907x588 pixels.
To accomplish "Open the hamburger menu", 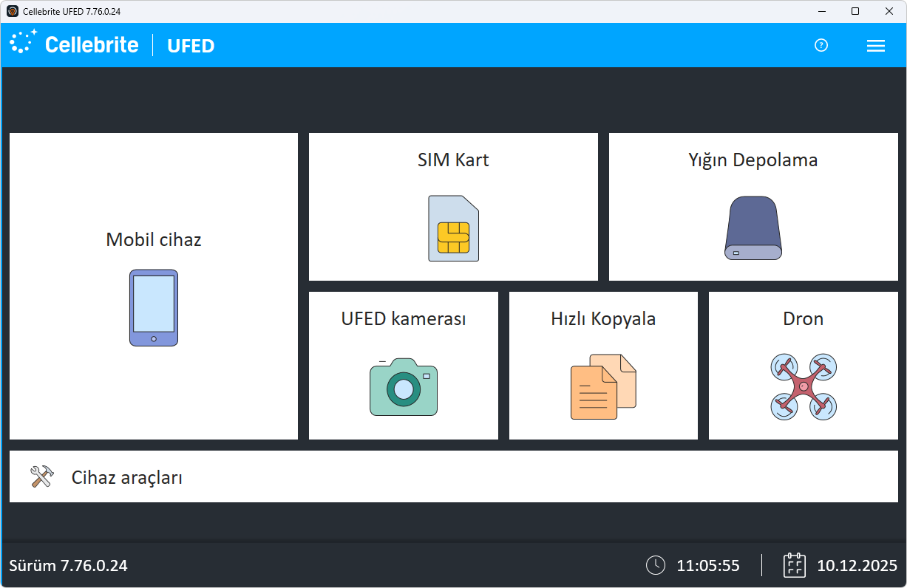I will 876,46.
